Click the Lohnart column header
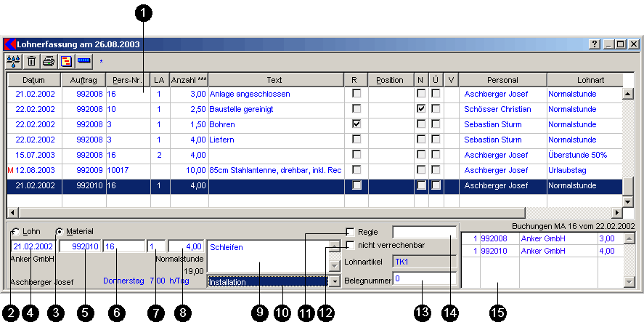 [x=583, y=80]
